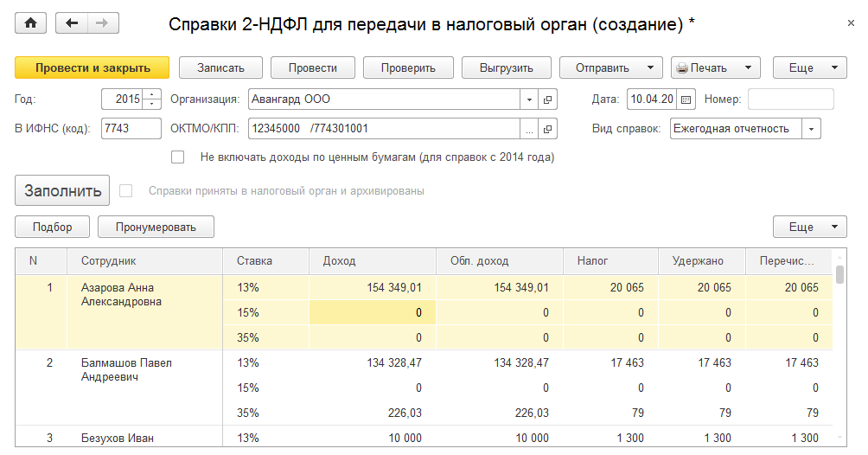The height and width of the screenshot is (455, 868).
Task: Click the Подбор button
Action: (53, 227)
